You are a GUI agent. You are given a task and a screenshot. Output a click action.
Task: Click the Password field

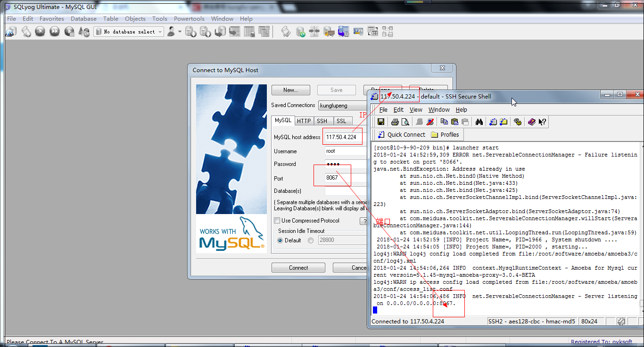[x=346, y=164]
